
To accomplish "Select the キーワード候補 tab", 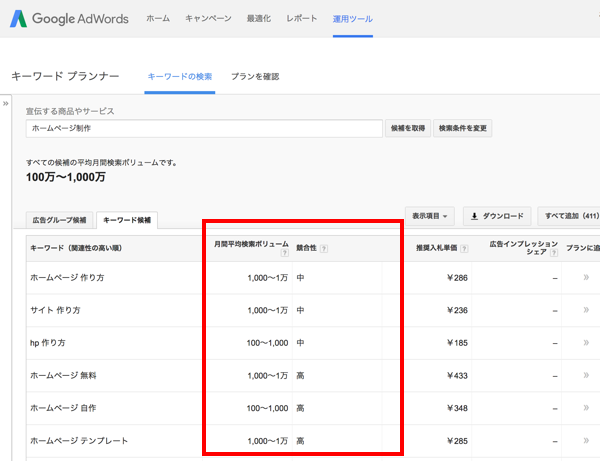I will 127,220.
